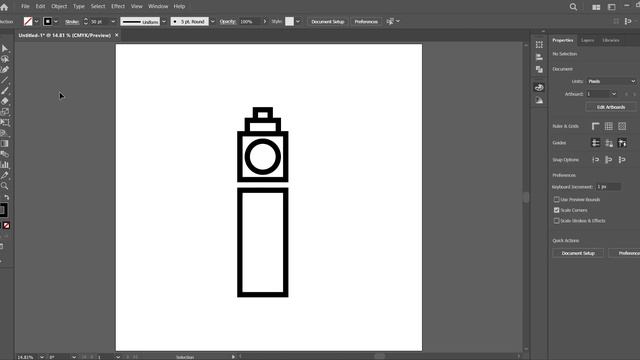Open the zoom level dropdown in status bar
Viewport: 640px width, 360px height.
(x=42, y=357)
